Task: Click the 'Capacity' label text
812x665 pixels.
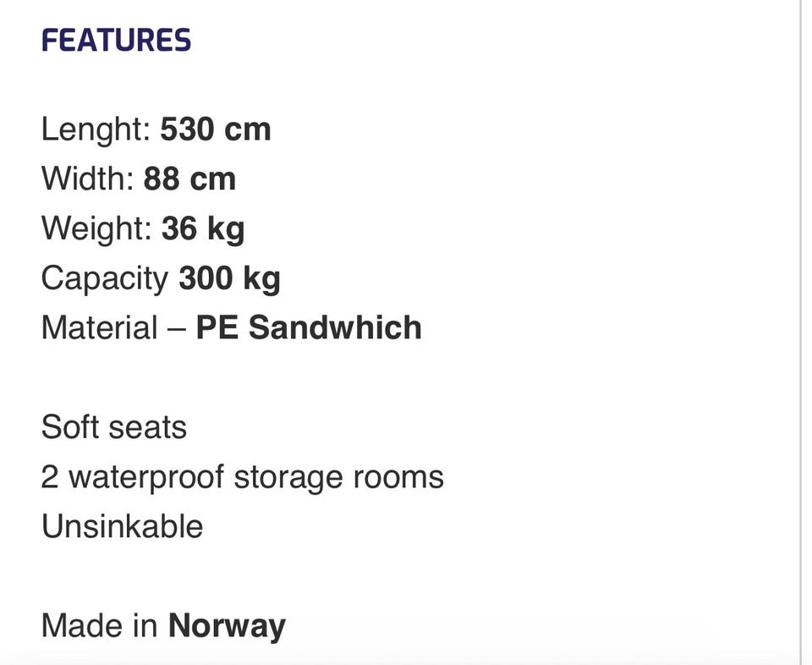Action: click(x=105, y=278)
